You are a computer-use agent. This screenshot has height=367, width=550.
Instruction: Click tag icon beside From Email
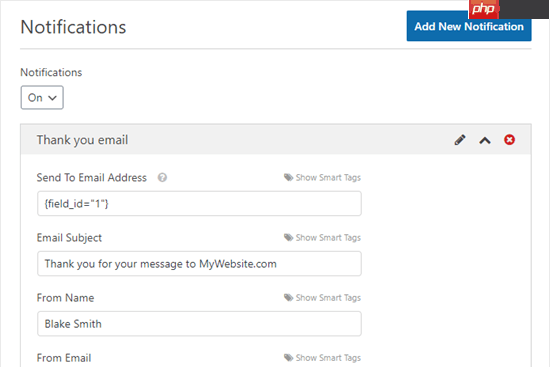(288, 358)
